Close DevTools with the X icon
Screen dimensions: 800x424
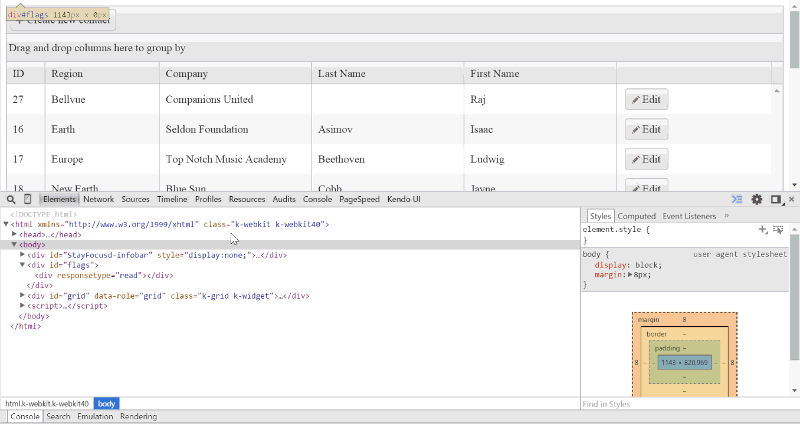(x=791, y=199)
